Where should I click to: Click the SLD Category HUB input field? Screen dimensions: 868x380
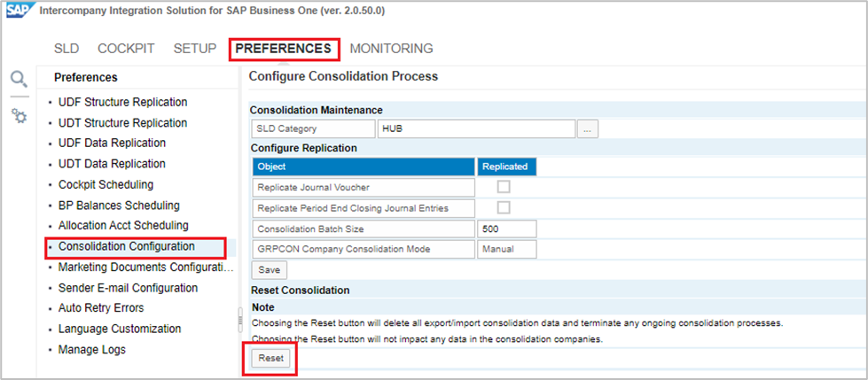click(476, 129)
